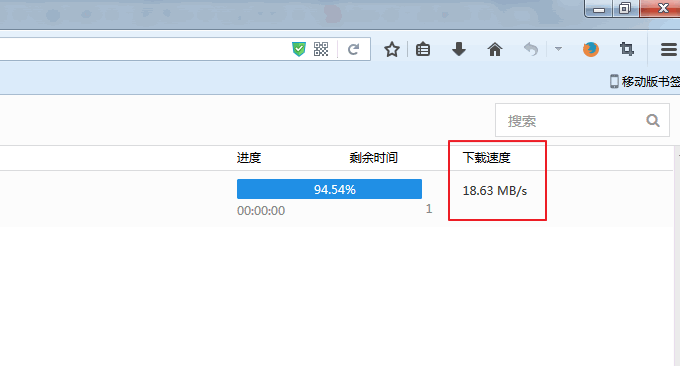Sort by 进度 column header
Viewport: 680px width, 366px height.
249,158
